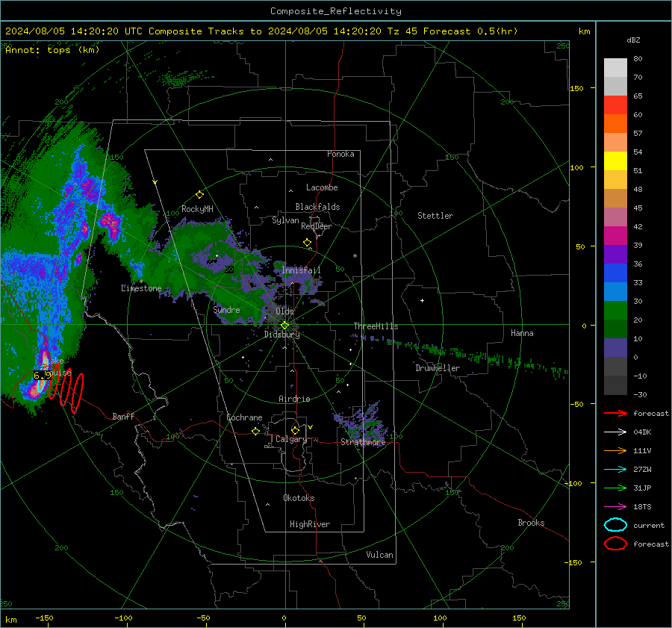The height and width of the screenshot is (628, 672).
Task: Click the red forecast arrow in legend
Action: (615, 413)
